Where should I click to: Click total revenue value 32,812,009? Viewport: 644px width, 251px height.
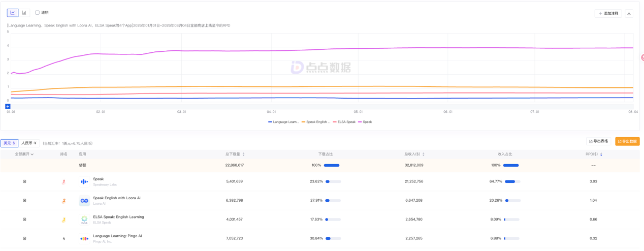coord(414,165)
